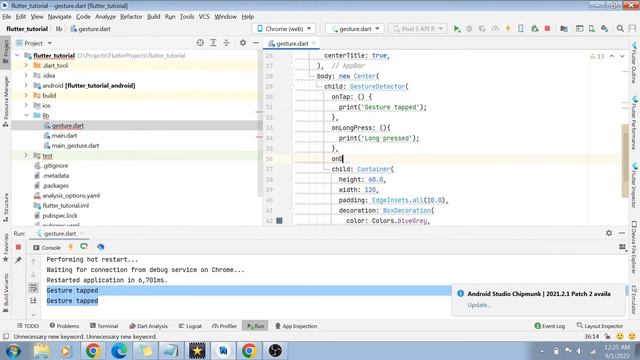Open the Event Log

point(550,326)
